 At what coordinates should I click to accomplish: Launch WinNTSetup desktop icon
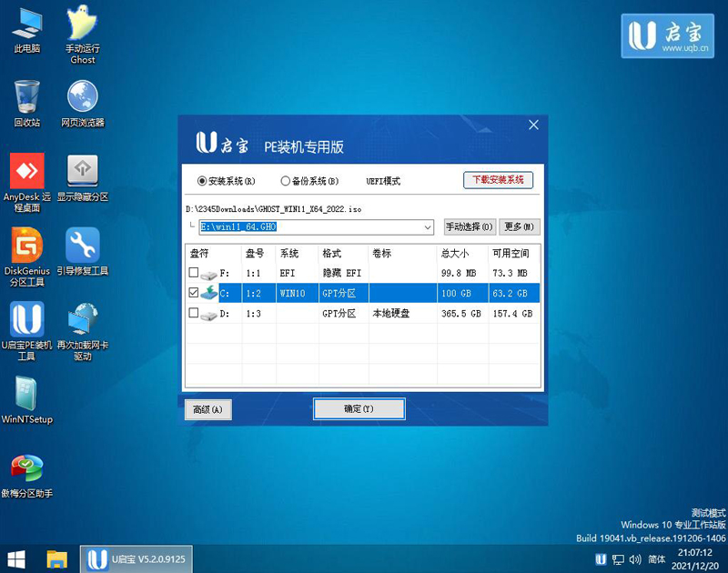27,401
